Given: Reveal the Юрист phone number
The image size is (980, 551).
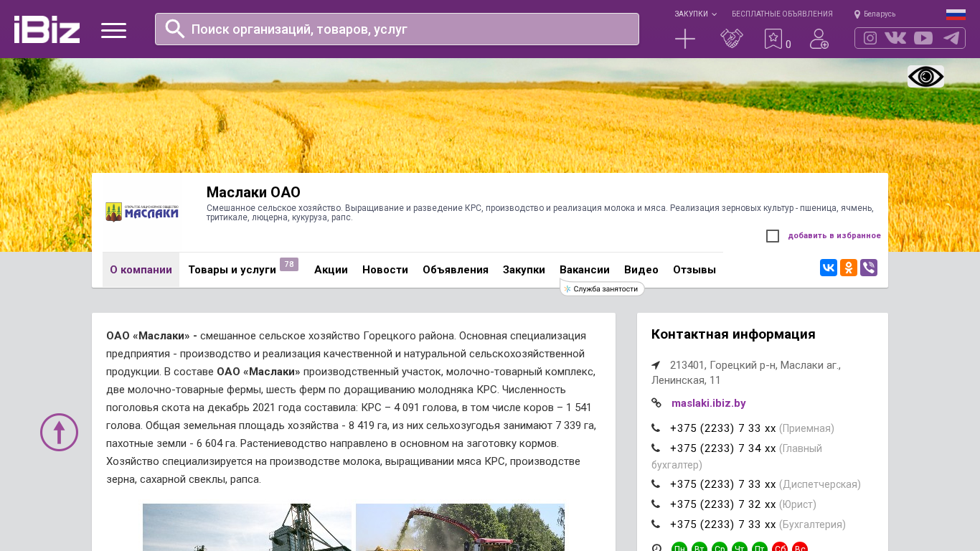Looking at the screenshot, I should coord(723,504).
